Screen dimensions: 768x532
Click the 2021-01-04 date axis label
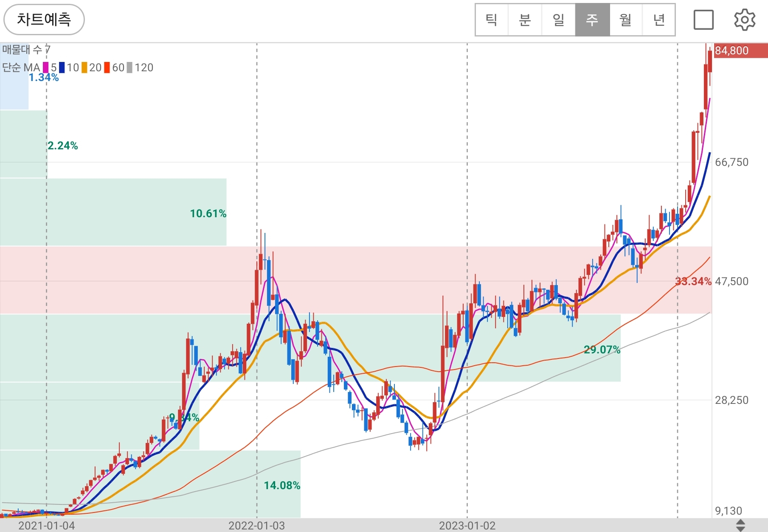(46, 526)
